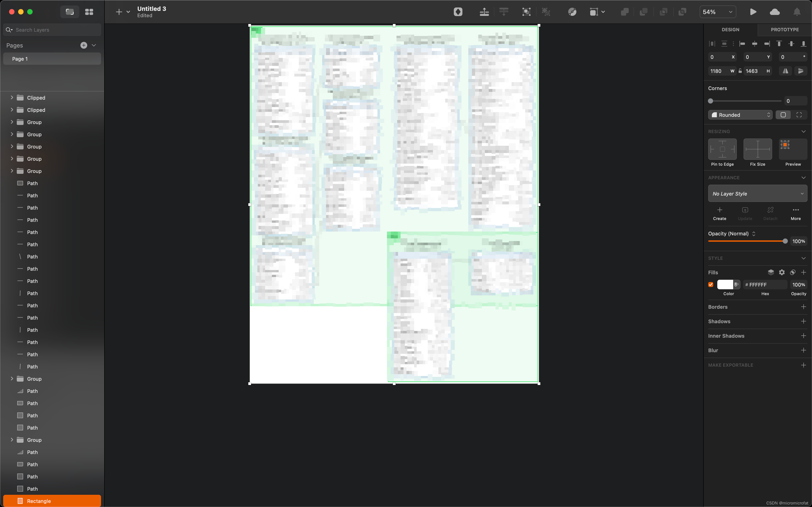This screenshot has height=507, width=812.
Task: Open the No Layer Style dropdown
Action: coord(757,194)
